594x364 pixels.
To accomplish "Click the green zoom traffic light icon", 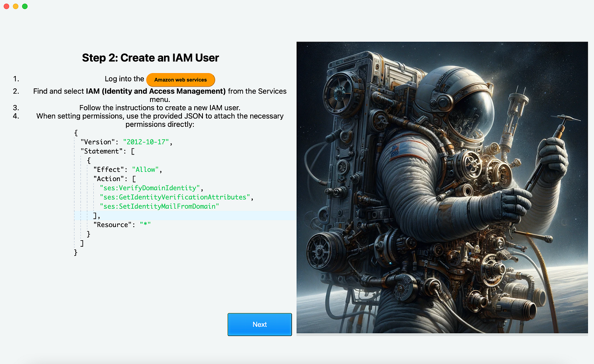I will click(25, 6).
